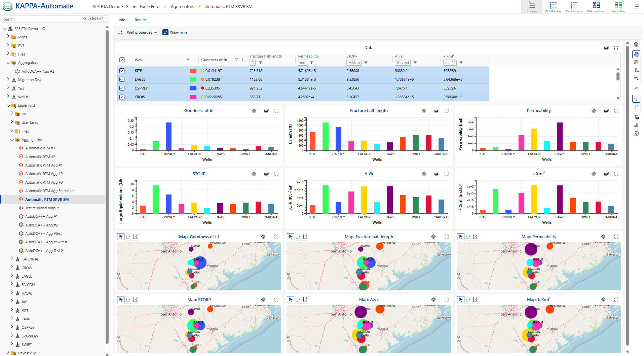Toggle the grid lines icon in right toolbar
The width and height of the screenshot is (644, 356).
[636, 125]
